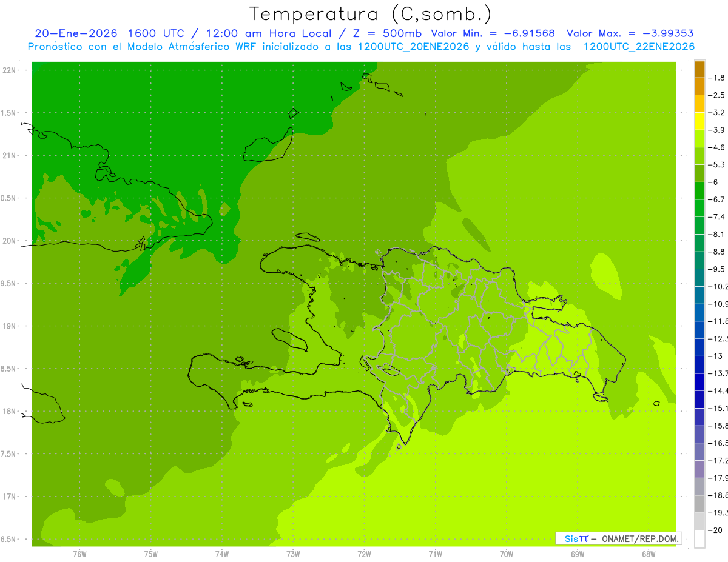Click the '-6' colorbar label
Viewport: 728px width, 562px height.
[x=713, y=182]
